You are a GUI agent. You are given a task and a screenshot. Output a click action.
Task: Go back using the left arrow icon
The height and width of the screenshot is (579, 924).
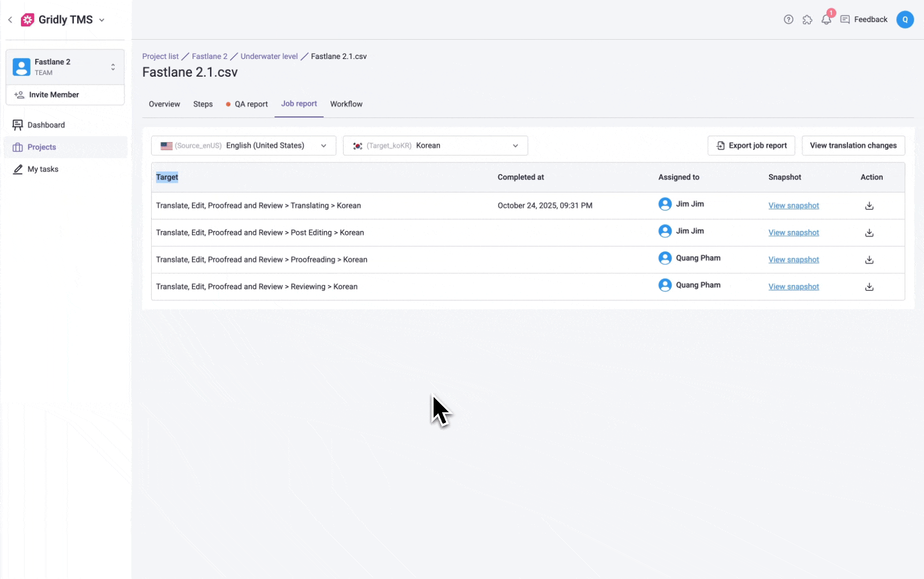click(10, 20)
